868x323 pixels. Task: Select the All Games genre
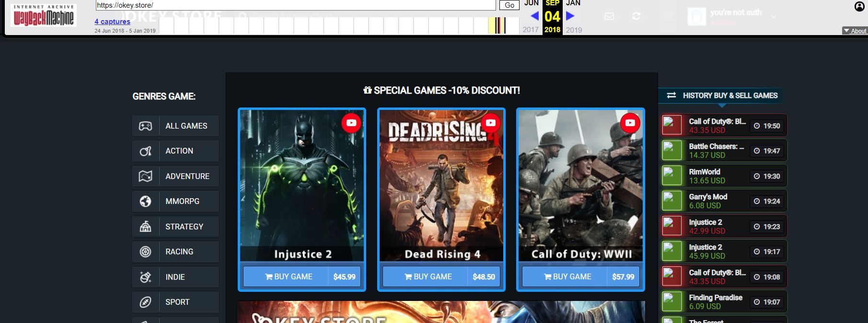click(175, 126)
